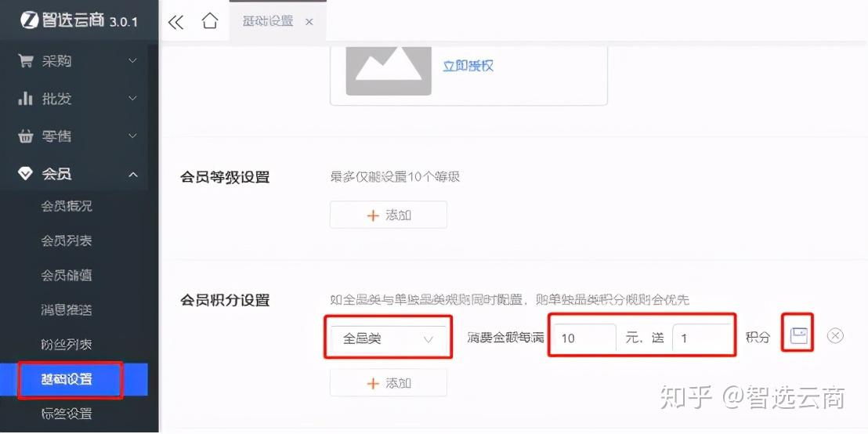Screen dimensions: 868x434
Task: Click the image placeholder thumbnail
Action: 389,71
